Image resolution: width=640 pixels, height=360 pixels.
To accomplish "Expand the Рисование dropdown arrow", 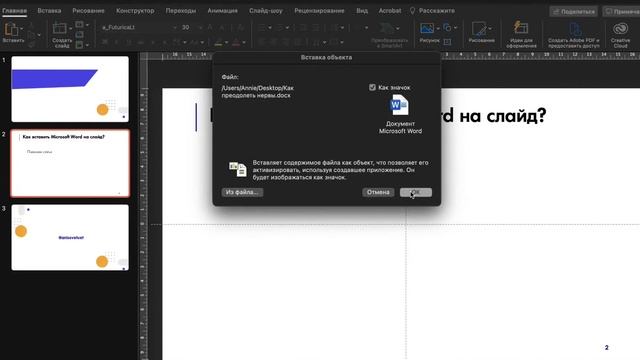I will click(x=490, y=29).
